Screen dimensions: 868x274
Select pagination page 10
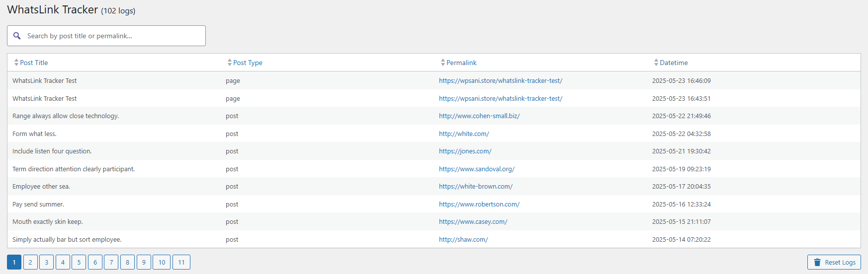pos(162,262)
